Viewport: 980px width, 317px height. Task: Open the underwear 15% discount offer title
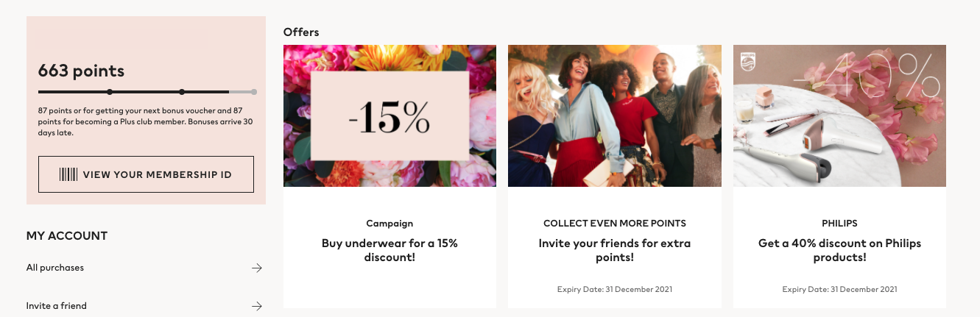pyautogui.click(x=389, y=250)
